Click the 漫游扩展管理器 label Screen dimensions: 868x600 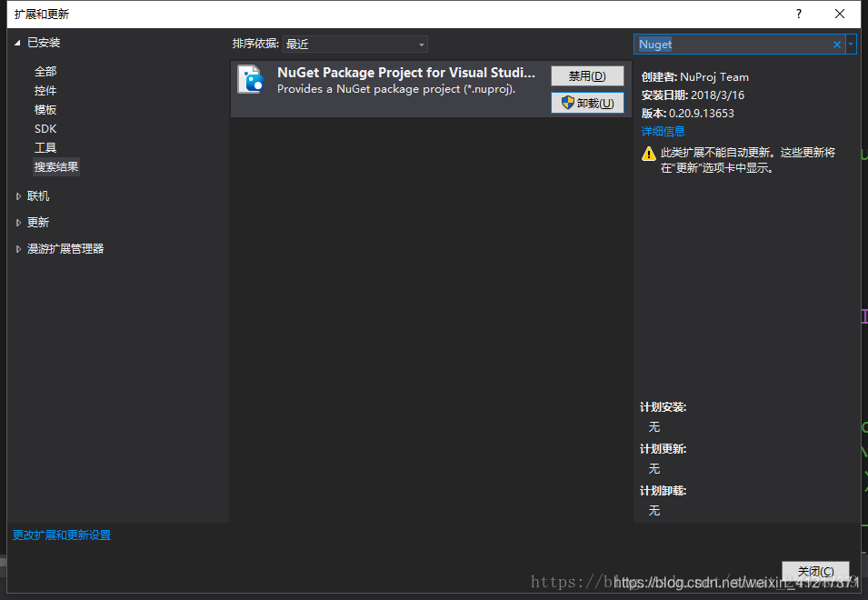[65, 249]
